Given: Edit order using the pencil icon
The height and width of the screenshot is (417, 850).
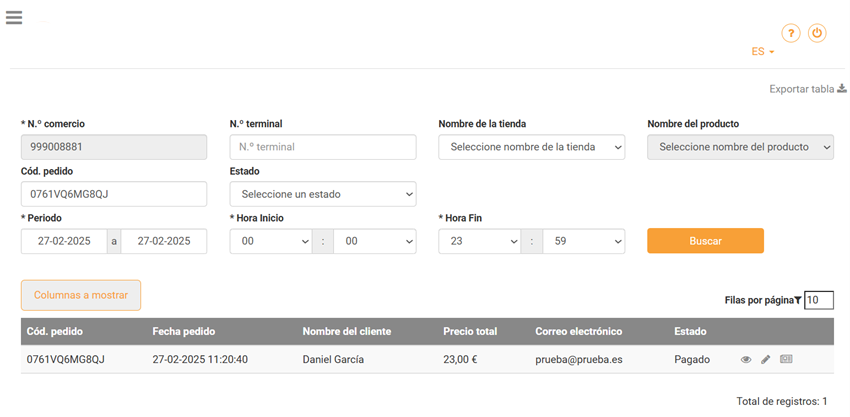Looking at the screenshot, I should coord(765,359).
